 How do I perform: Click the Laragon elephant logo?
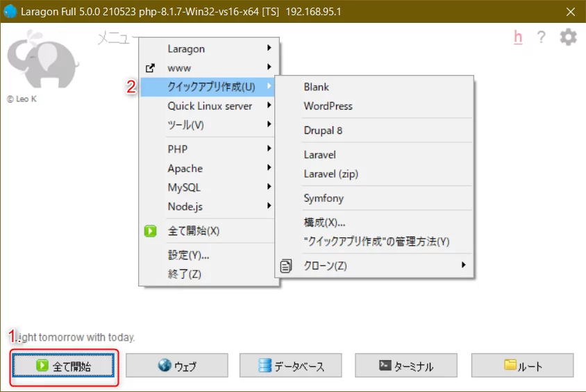point(42,58)
